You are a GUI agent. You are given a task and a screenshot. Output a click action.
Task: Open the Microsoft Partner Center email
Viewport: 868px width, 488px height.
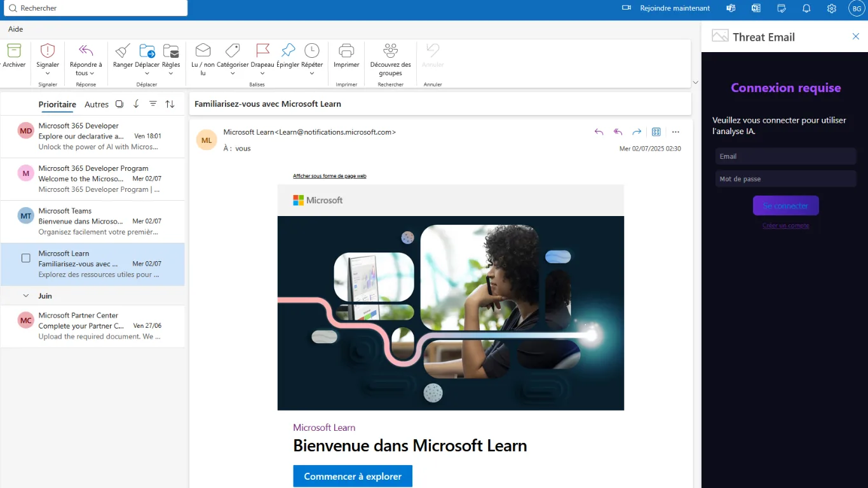(93, 326)
